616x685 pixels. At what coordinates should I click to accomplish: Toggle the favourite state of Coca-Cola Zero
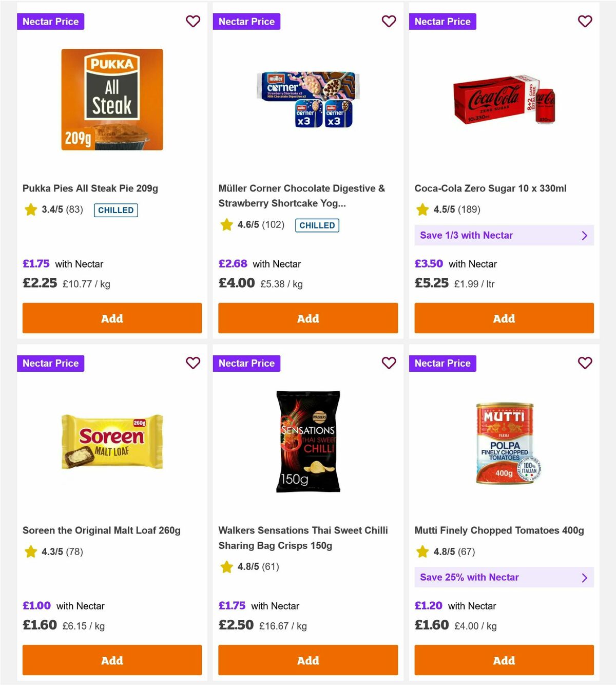point(585,22)
